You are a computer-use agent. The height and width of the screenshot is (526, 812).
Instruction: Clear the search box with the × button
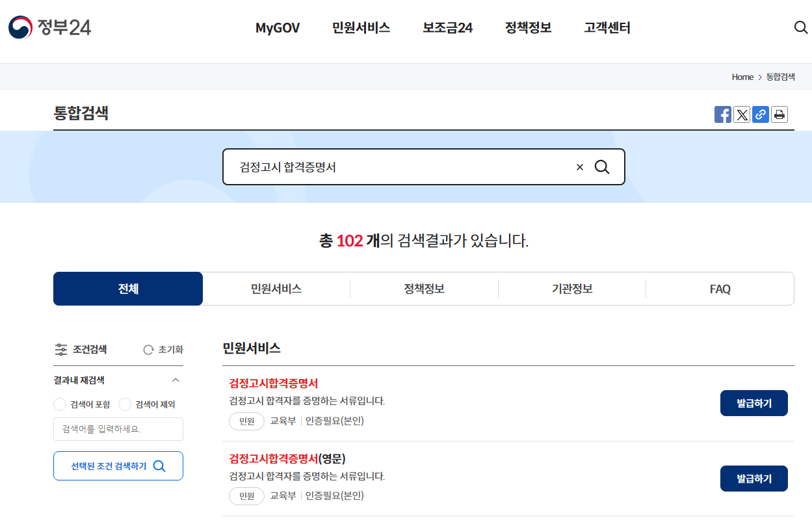click(579, 166)
